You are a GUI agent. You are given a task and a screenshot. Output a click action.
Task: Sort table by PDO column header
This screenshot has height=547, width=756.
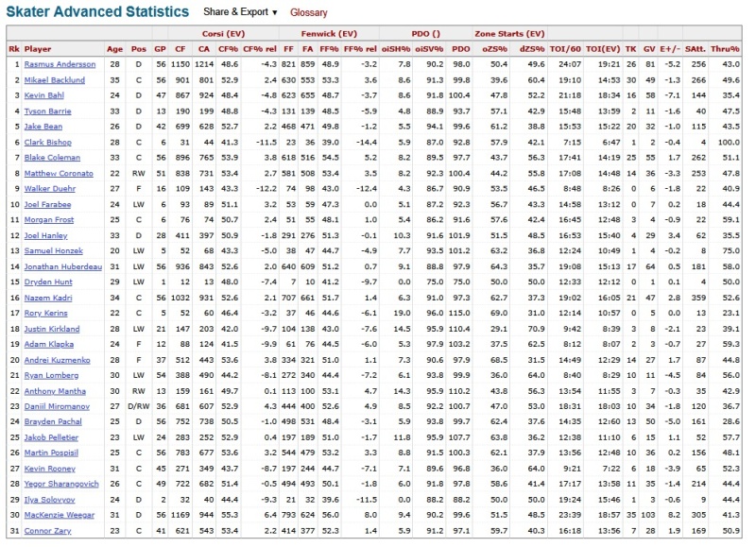pos(461,49)
